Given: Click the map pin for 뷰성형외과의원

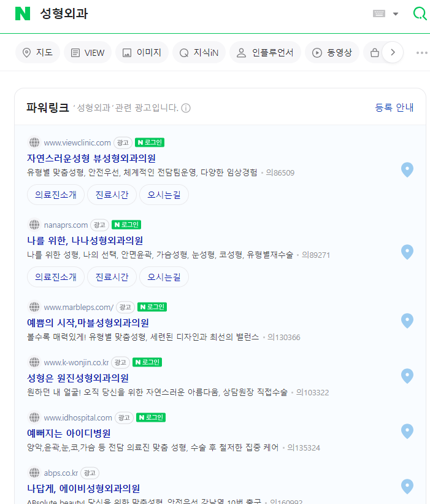Looking at the screenshot, I should [407, 169].
